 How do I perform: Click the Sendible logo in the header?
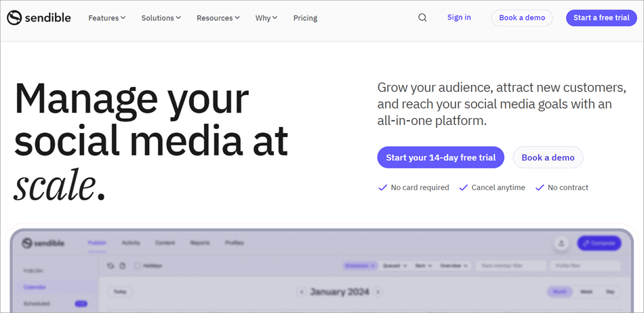tap(39, 18)
